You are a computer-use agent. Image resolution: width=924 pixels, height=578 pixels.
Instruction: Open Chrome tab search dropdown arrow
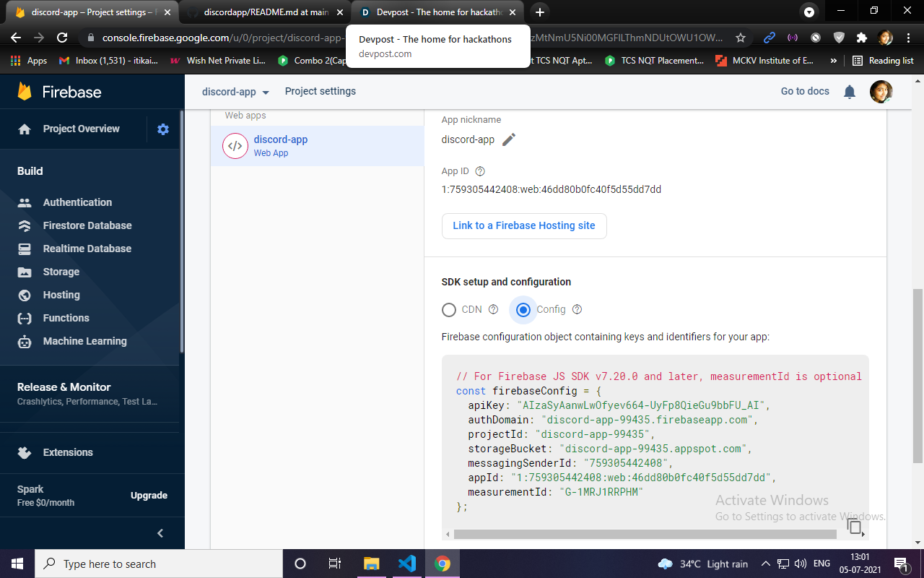(x=809, y=12)
